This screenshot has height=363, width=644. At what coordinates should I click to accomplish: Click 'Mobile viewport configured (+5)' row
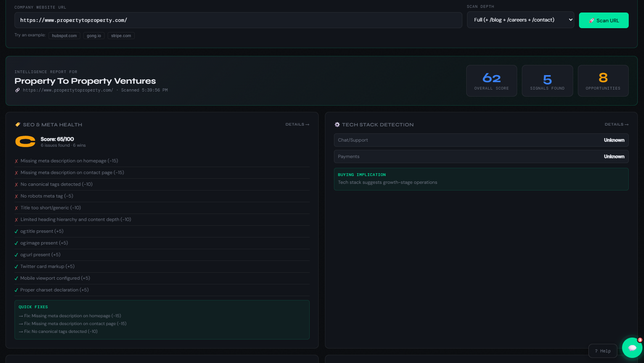point(162,278)
